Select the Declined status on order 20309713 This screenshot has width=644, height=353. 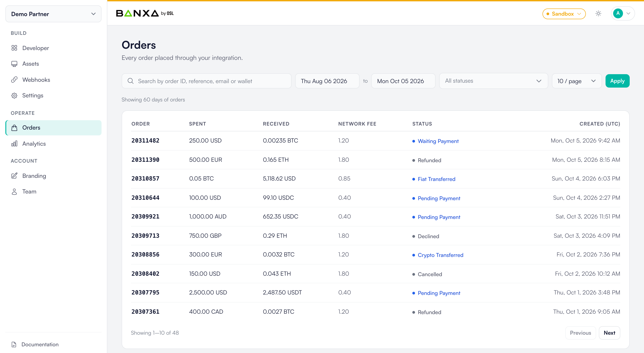pyautogui.click(x=428, y=236)
